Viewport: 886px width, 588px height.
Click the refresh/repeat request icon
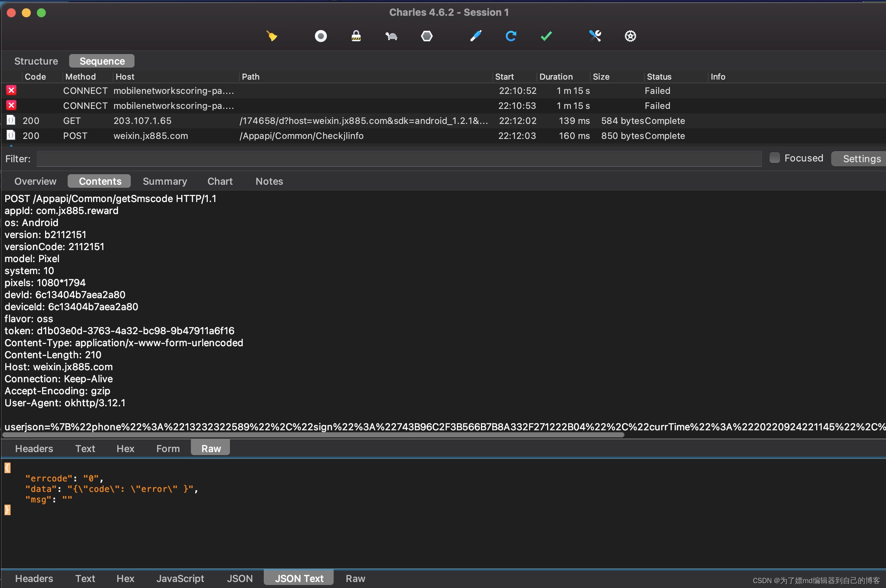pos(511,35)
